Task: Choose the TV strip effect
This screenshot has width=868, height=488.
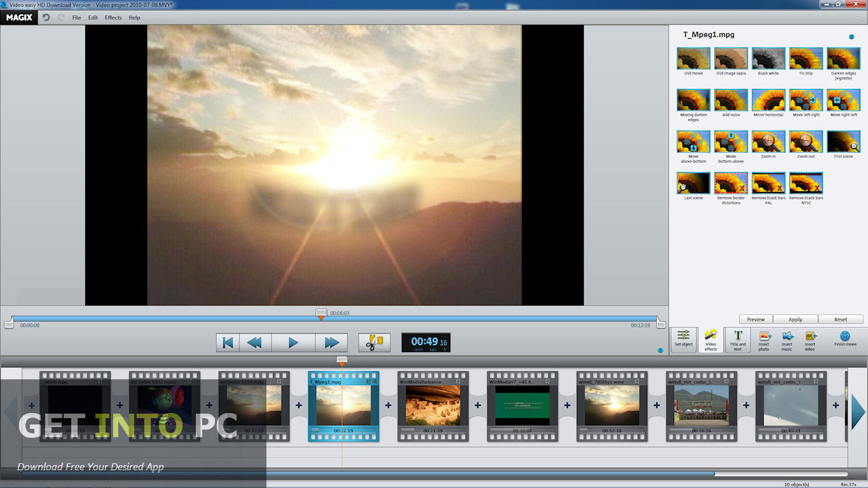Action: (806, 58)
